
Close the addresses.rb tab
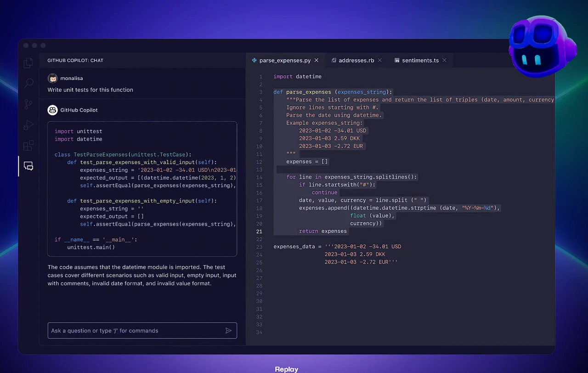[x=379, y=60]
